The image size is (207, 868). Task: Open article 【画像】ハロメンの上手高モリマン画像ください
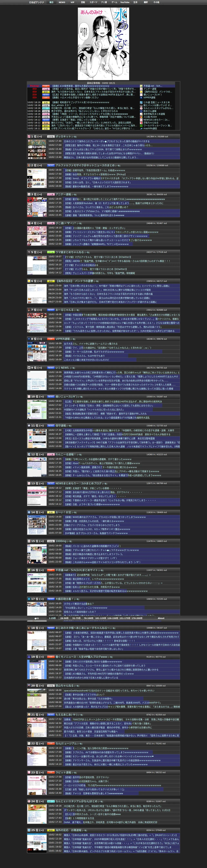click(x=75, y=97)
